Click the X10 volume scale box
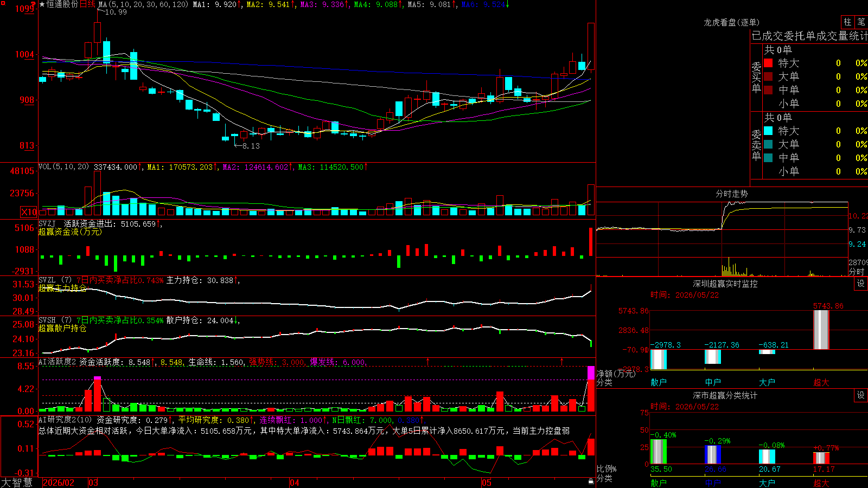The image size is (868, 488). [x=29, y=212]
